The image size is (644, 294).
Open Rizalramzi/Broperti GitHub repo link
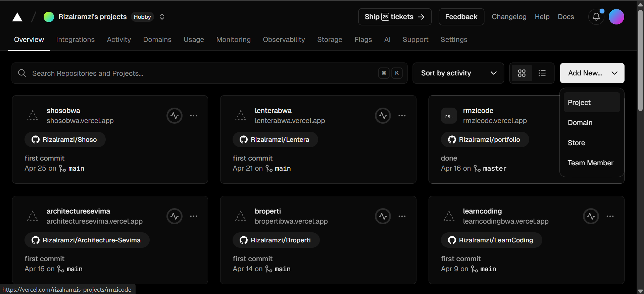[x=276, y=240]
